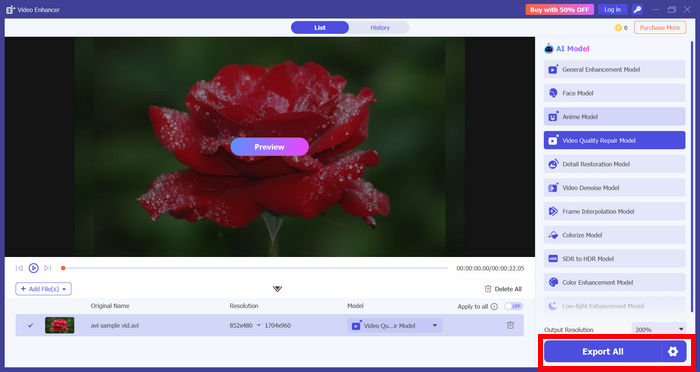The image size is (700, 372).
Task: Delete the avi sample vid.avi row
Action: (x=510, y=325)
